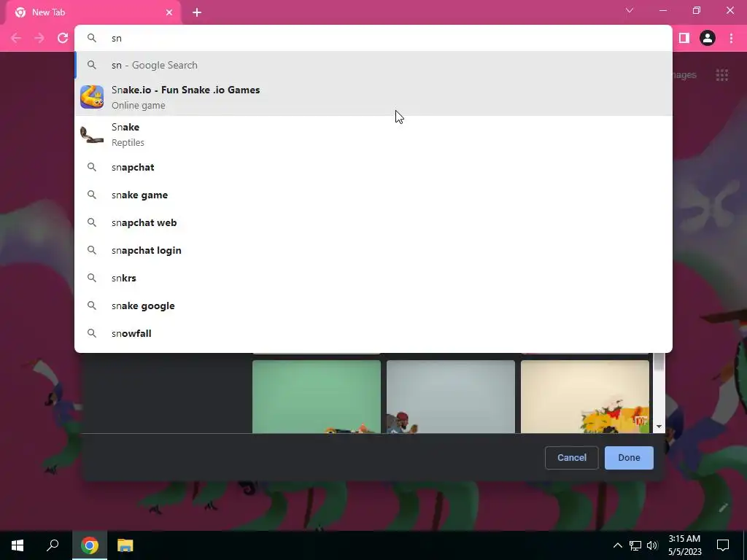Open the notification center icon
747x560 pixels.
pos(723,545)
